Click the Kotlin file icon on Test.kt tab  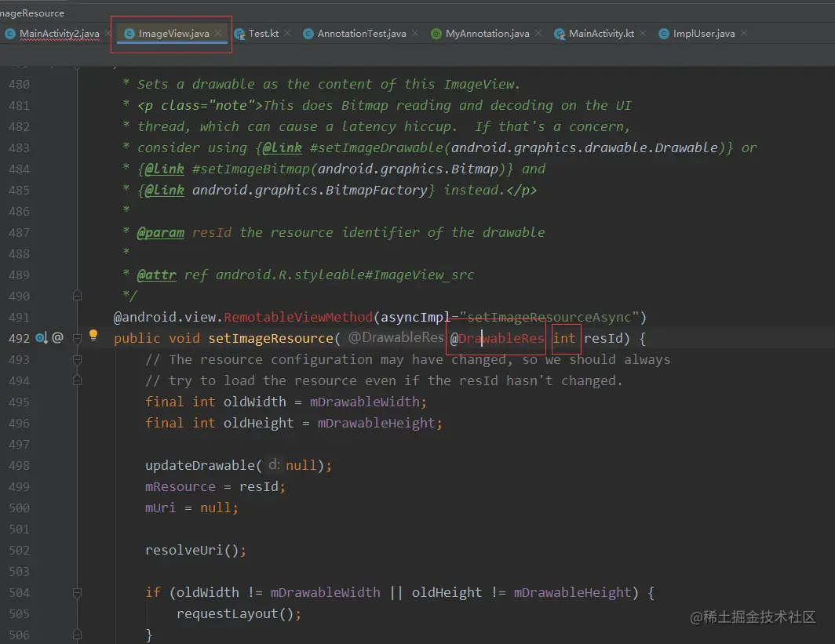tap(239, 34)
